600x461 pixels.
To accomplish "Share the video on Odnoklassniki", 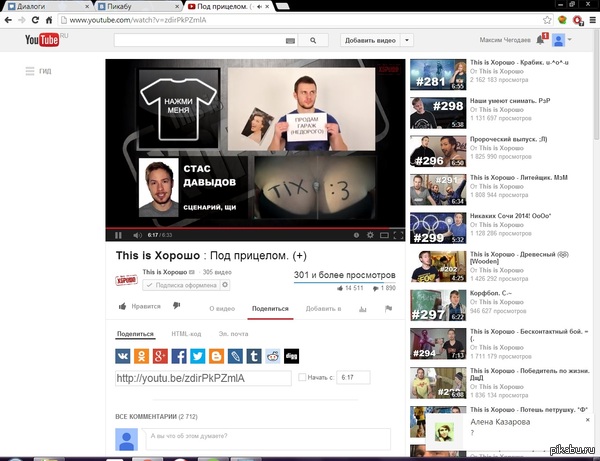I will [x=142, y=355].
